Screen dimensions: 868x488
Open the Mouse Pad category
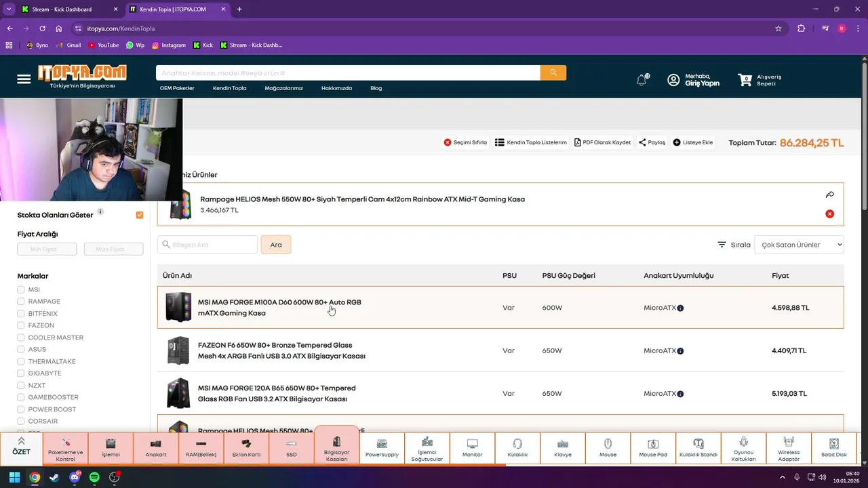coord(653,449)
